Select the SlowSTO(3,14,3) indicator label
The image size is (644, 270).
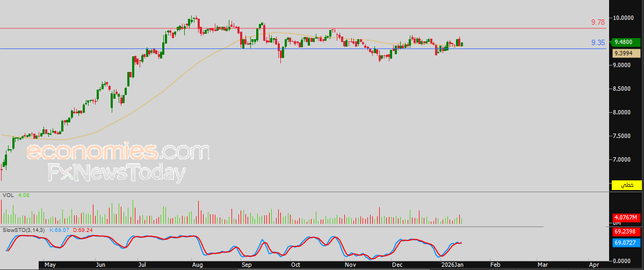pyautogui.click(x=23, y=230)
